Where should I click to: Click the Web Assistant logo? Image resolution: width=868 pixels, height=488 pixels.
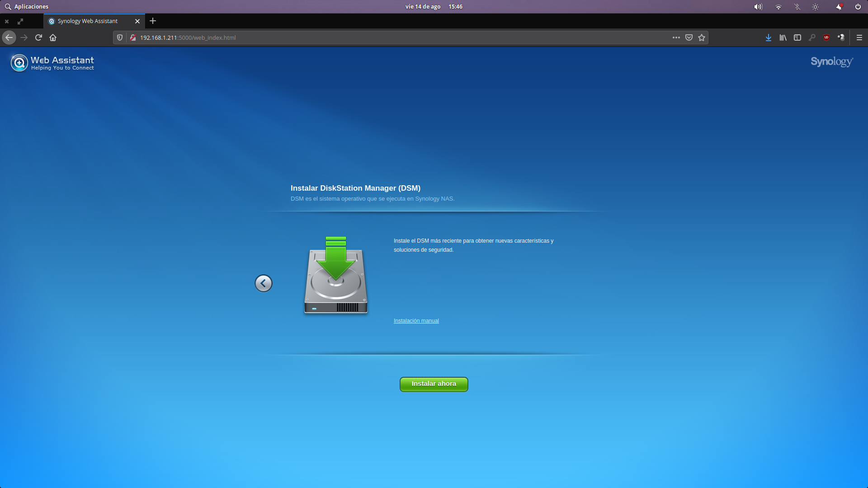pyautogui.click(x=52, y=63)
